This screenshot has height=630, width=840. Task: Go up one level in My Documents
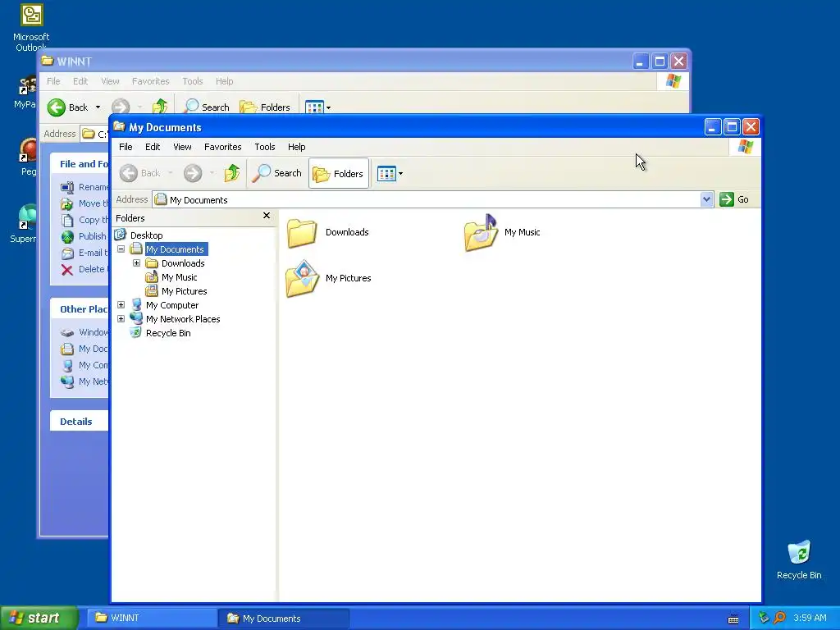(x=232, y=173)
